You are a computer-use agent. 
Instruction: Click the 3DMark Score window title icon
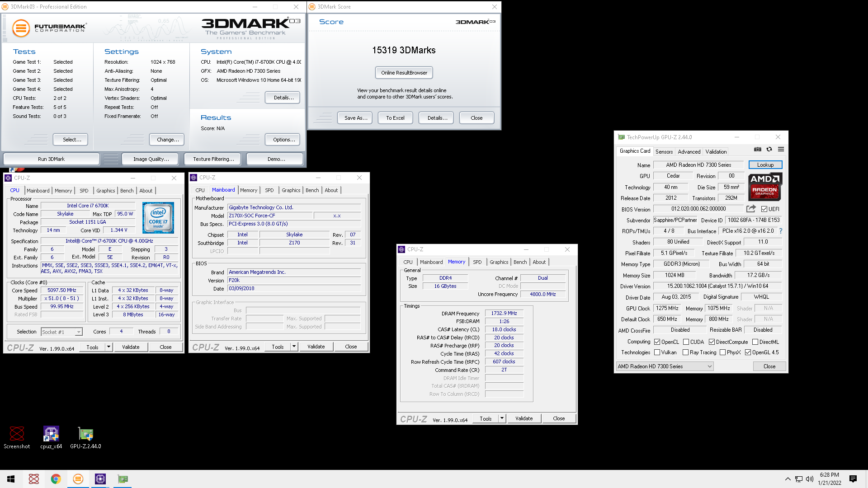click(312, 7)
